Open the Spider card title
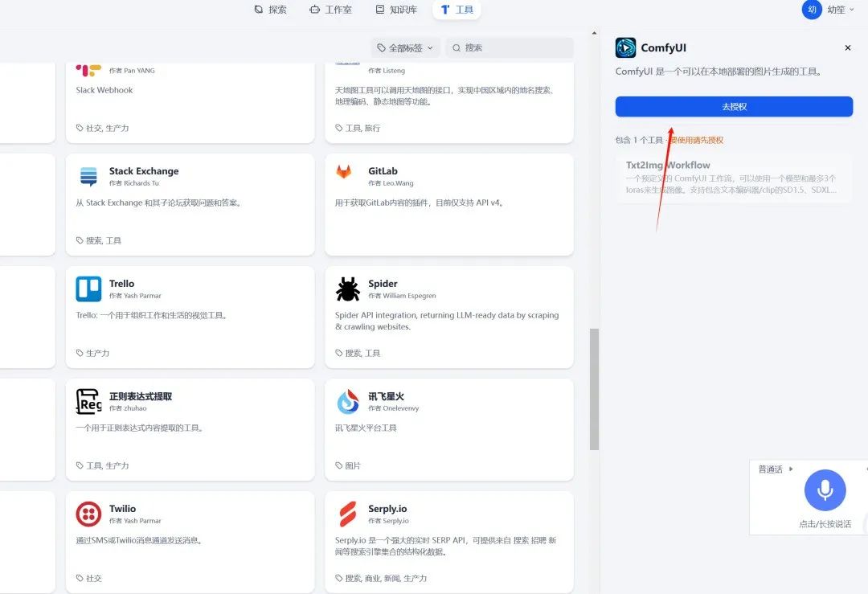This screenshot has width=868, height=594. (383, 284)
